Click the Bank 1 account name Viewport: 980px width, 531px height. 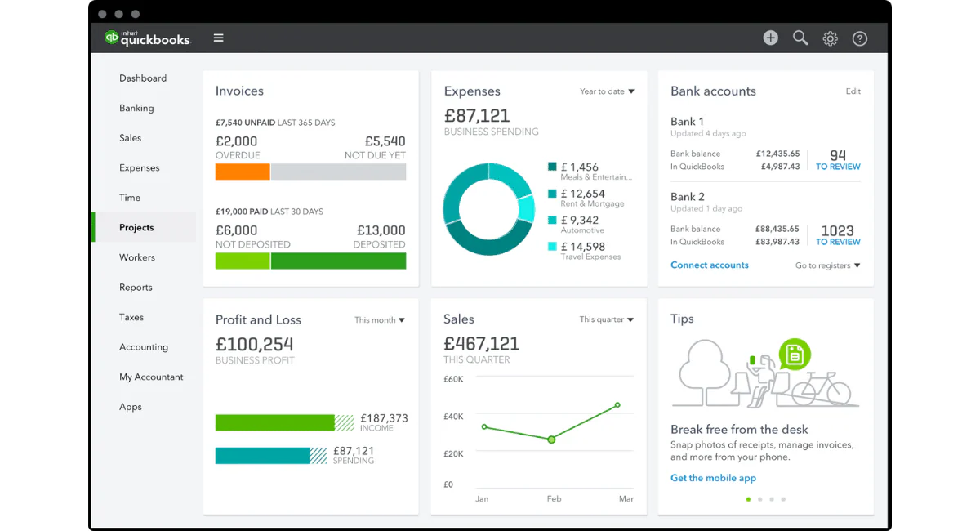pyautogui.click(x=687, y=121)
